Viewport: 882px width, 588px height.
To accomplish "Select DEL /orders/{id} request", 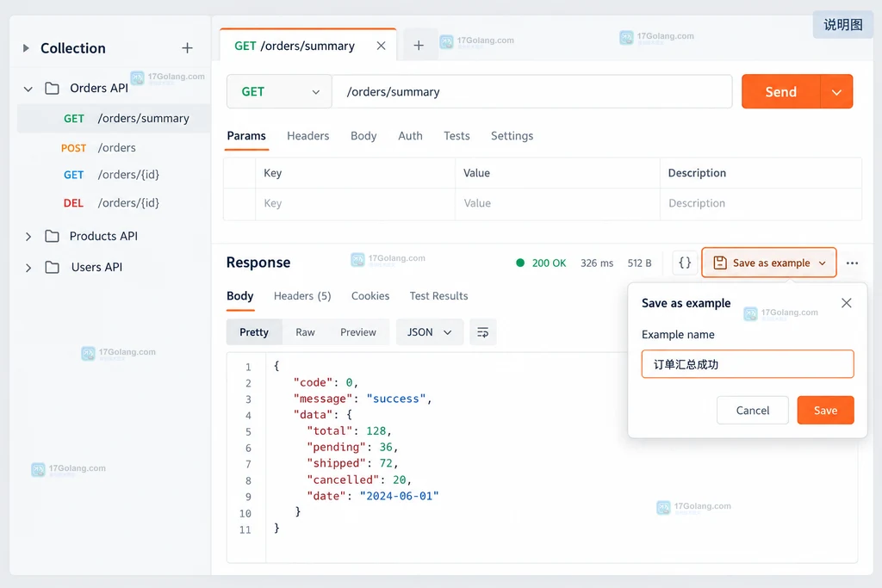I will [115, 203].
